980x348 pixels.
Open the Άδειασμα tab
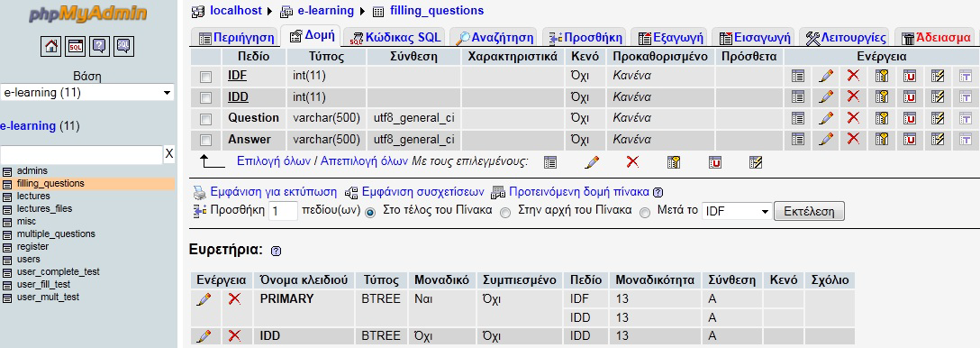937,38
